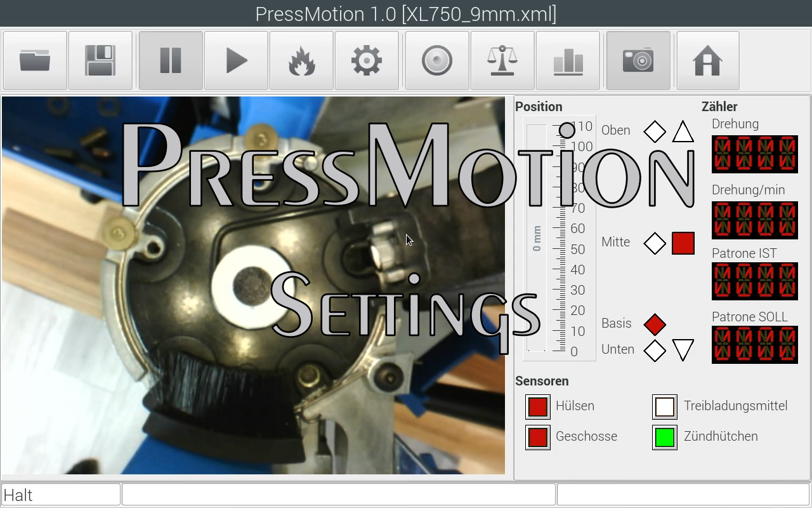
Task: Click the round disc toolbar icon
Action: pyautogui.click(x=437, y=61)
